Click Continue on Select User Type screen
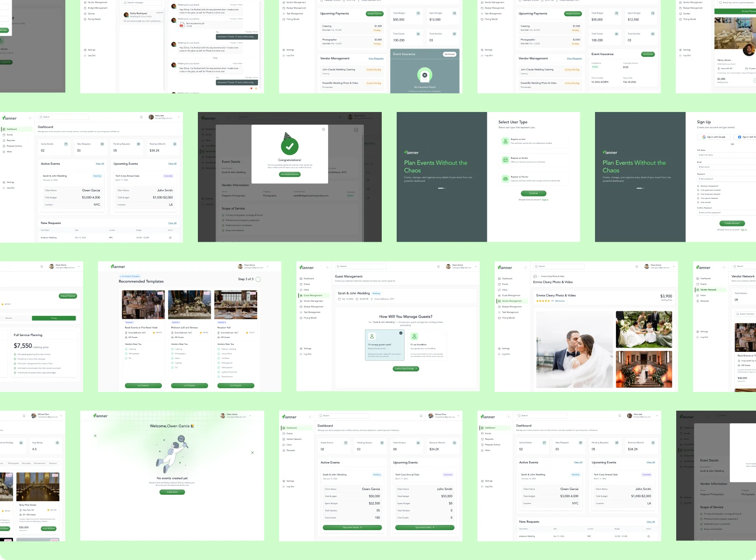The height and width of the screenshot is (560, 756). pos(533,193)
